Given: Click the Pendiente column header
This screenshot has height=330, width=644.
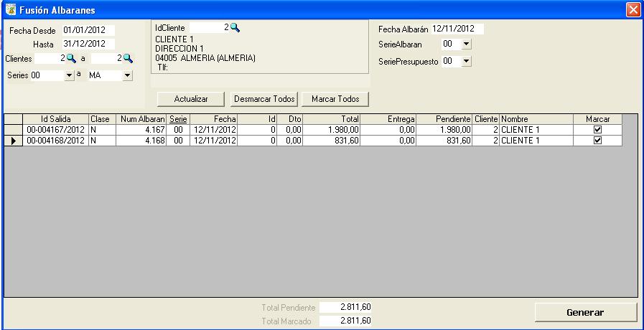Looking at the screenshot, I should point(444,119).
